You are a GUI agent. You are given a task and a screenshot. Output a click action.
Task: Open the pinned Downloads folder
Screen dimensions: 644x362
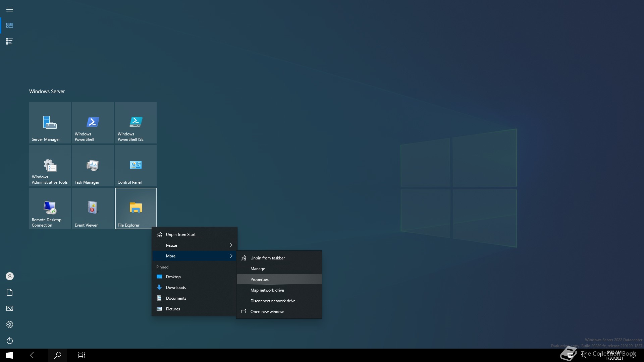pyautogui.click(x=195, y=288)
